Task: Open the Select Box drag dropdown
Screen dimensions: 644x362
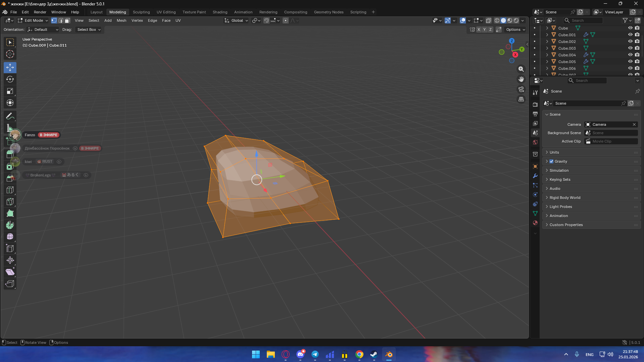Action: click(x=88, y=30)
